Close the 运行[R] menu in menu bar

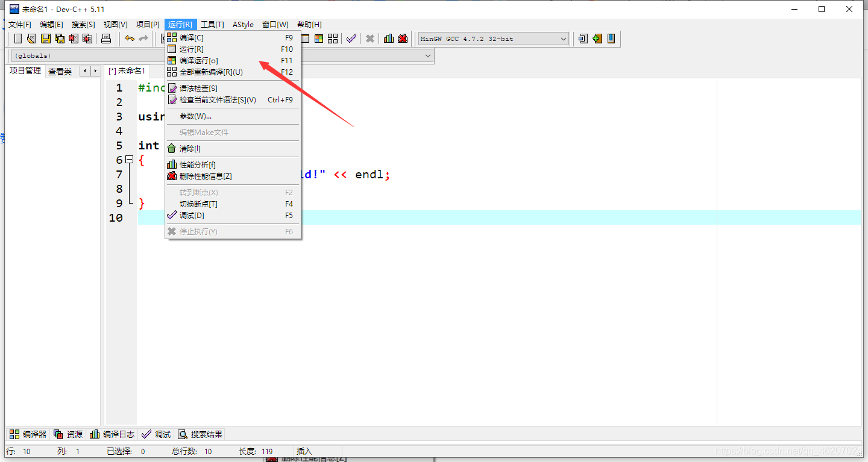[x=180, y=24]
